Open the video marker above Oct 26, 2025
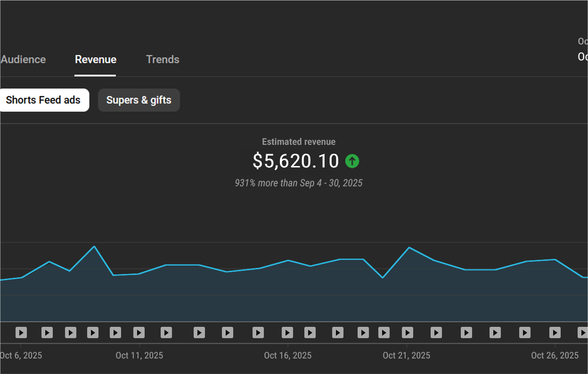The image size is (588, 374). (554, 333)
